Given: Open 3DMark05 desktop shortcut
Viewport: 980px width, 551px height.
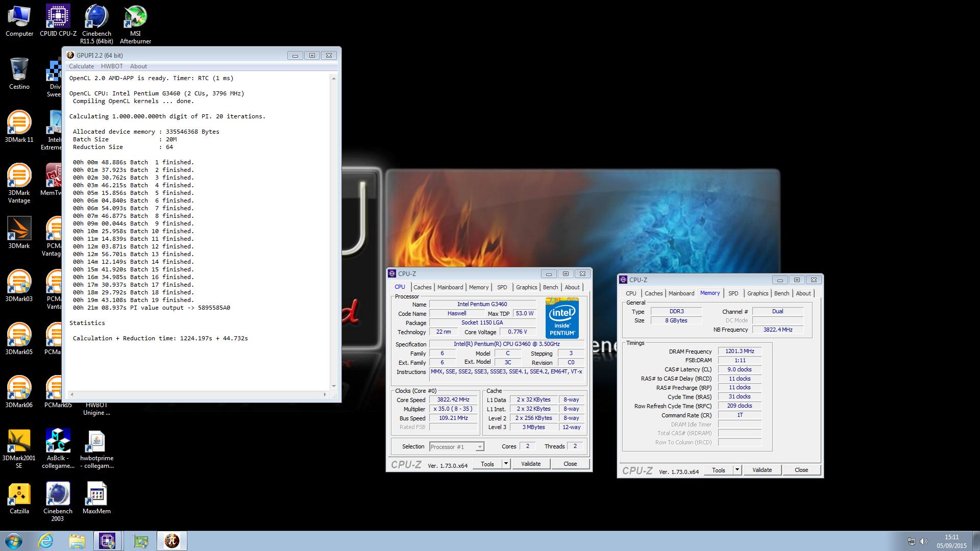Looking at the screenshot, I should pyautogui.click(x=19, y=339).
